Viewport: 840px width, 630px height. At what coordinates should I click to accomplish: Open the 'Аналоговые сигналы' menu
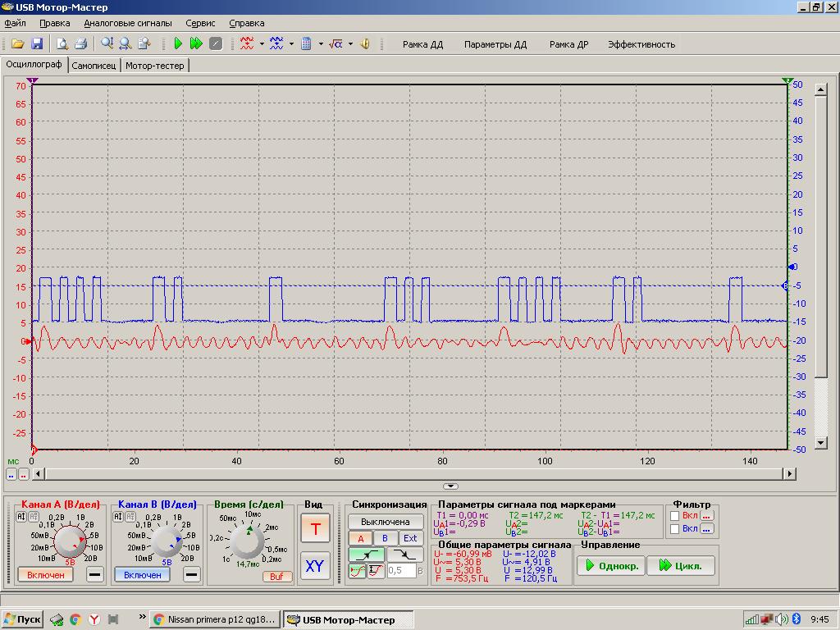[x=127, y=23]
